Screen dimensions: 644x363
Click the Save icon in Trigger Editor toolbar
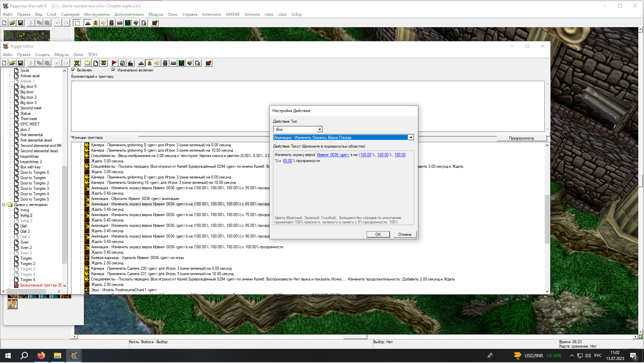(x=20, y=63)
